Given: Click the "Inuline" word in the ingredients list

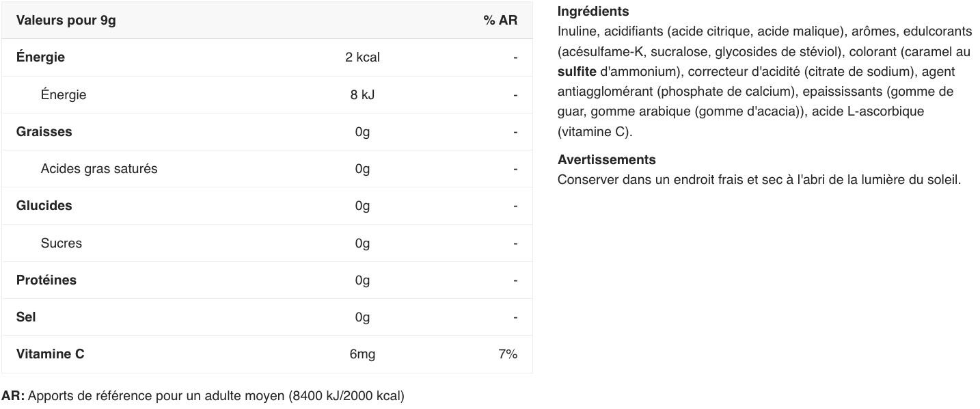Looking at the screenshot, I should click(x=577, y=31).
